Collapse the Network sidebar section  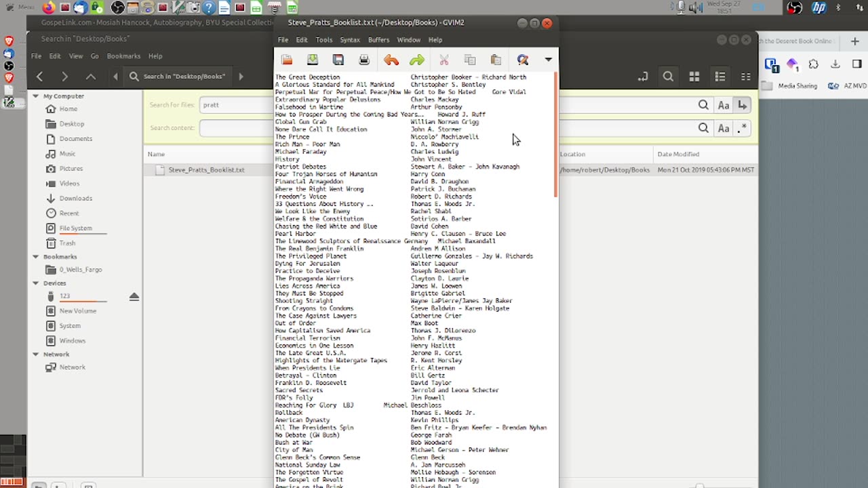[x=36, y=354]
